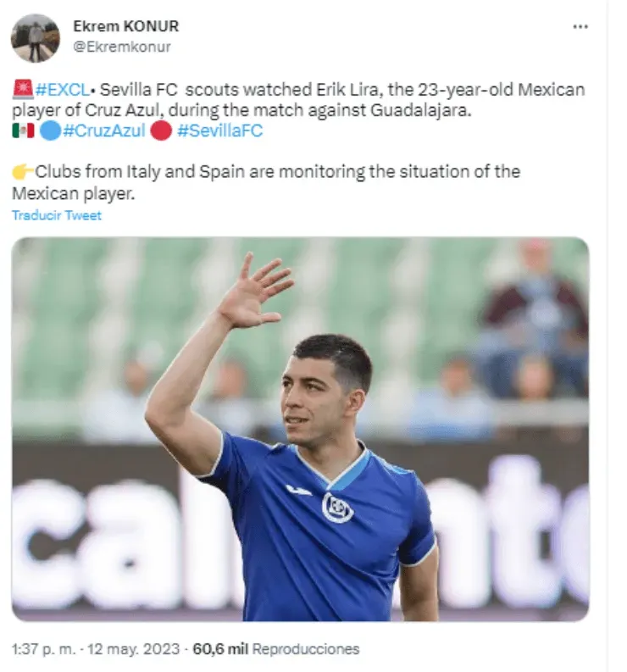Viewport: 627px width, 672px height.
Task: View the 60,6 mil Reproducciones count
Action: 275,649
